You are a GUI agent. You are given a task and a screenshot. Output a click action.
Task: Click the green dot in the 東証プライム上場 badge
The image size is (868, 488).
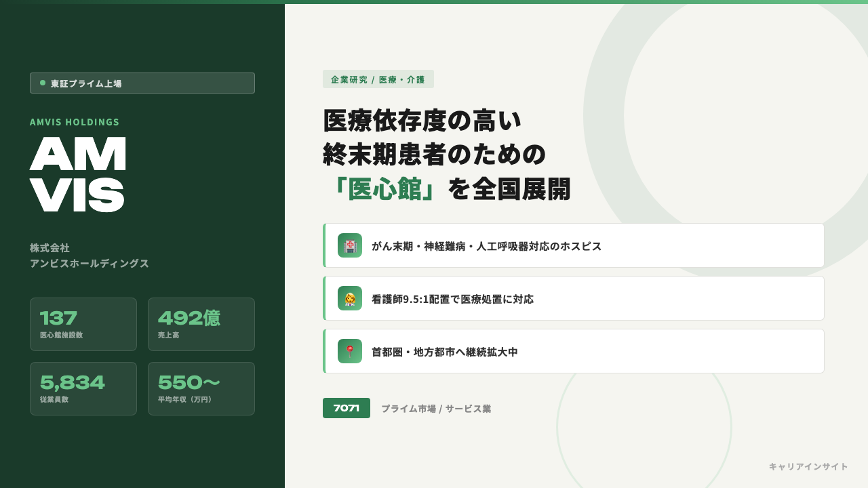[43, 83]
